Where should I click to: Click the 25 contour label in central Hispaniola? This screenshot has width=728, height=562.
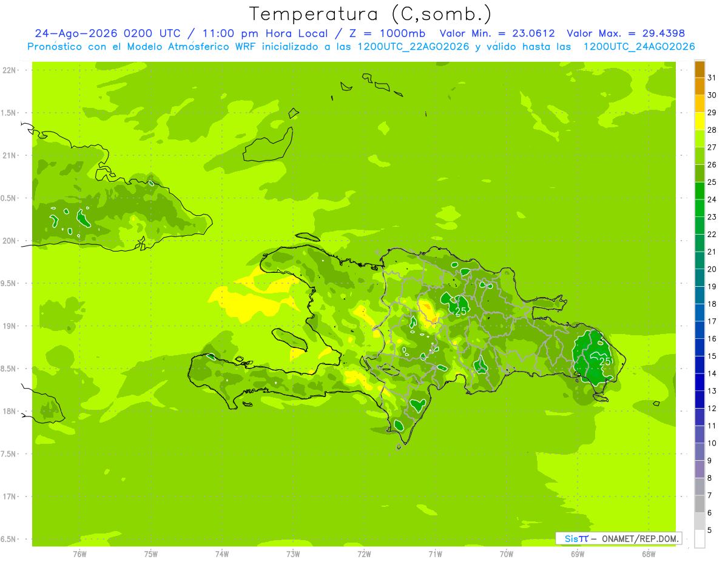coord(460,311)
